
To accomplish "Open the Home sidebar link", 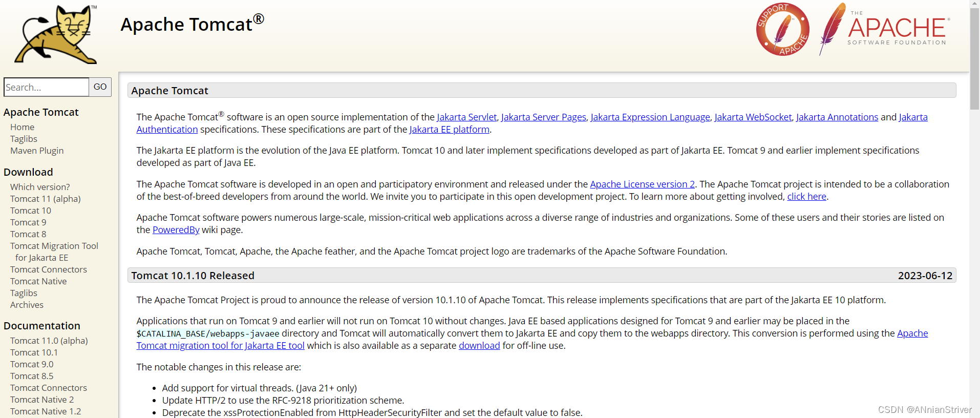I will (23, 127).
